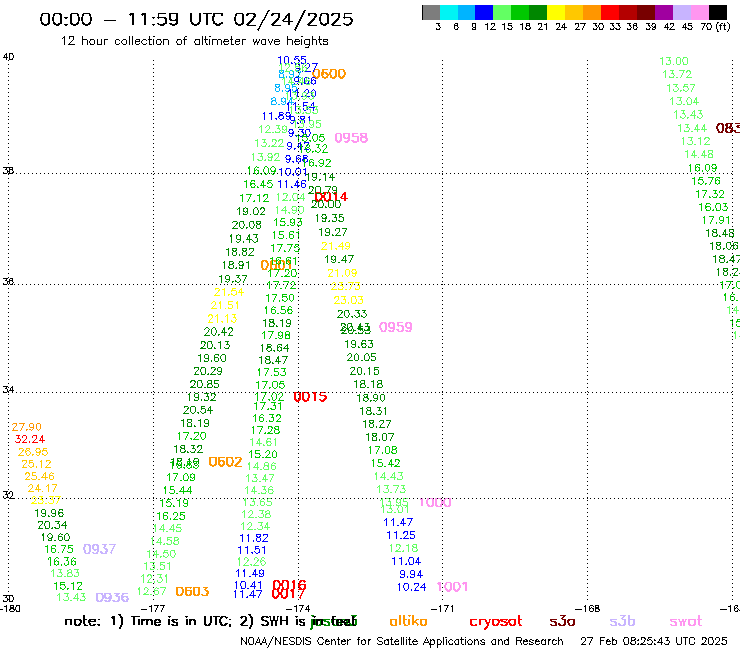
Task: Select the bright red legend swatch
Action: pos(609,12)
